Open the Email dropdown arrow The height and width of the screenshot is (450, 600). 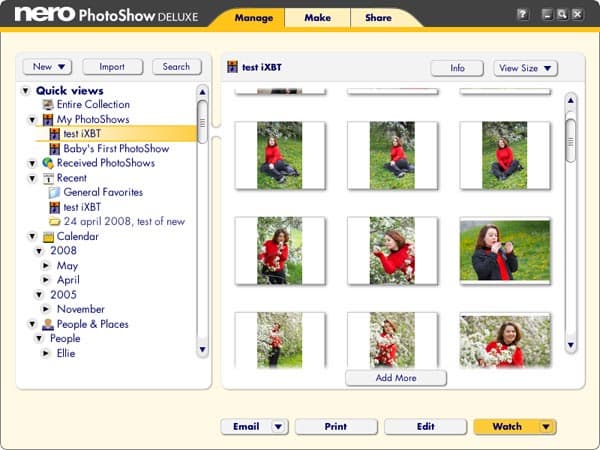(x=279, y=427)
